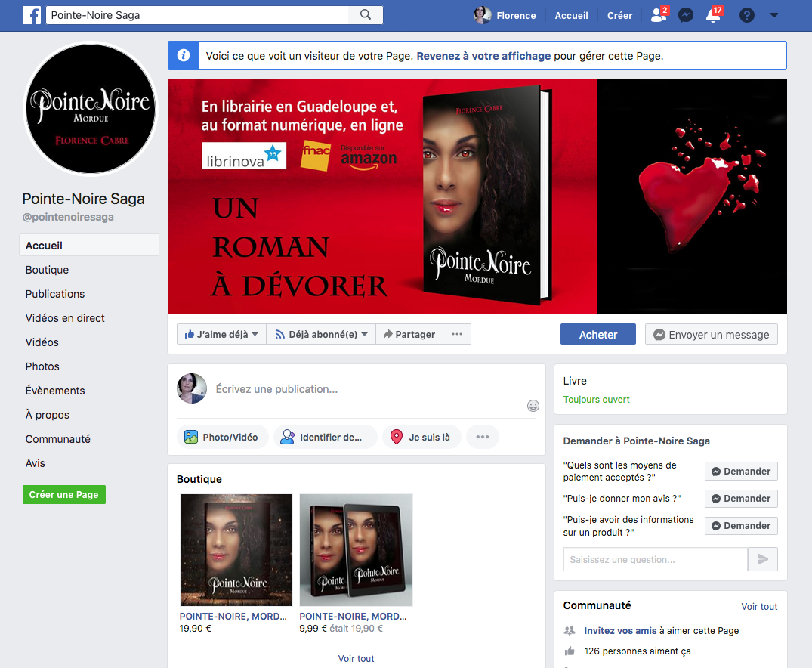The image size is (812, 668).
Task: Click the emoji smiley icon in composer
Action: click(533, 406)
